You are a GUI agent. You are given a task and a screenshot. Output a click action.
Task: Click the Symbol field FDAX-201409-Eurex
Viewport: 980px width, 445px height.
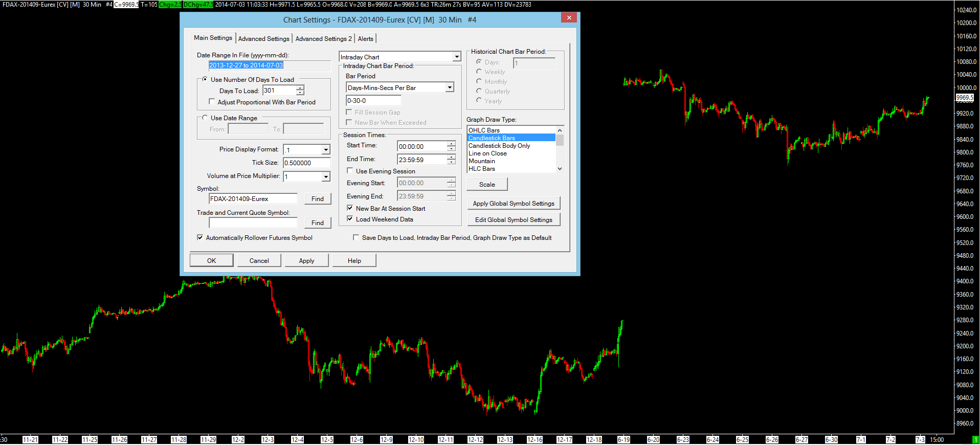pyautogui.click(x=253, y=198)
